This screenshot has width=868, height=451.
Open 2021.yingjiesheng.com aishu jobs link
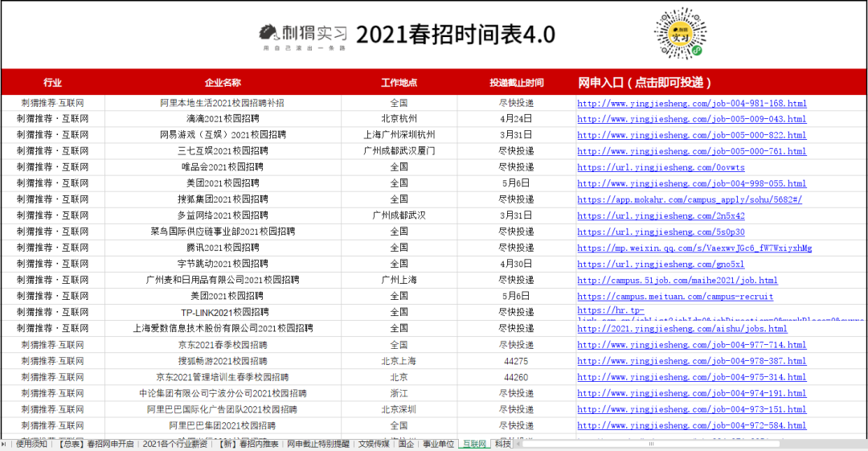coord(682,328)
